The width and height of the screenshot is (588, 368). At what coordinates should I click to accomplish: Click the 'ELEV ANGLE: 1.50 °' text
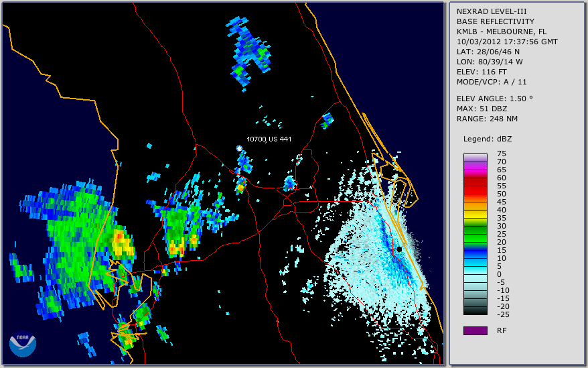pos(495,99)
